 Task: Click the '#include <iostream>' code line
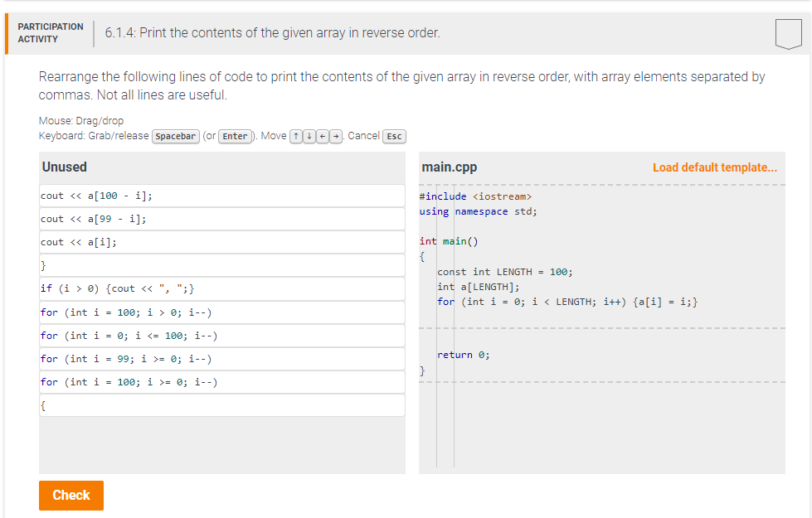tap(475, 196)
